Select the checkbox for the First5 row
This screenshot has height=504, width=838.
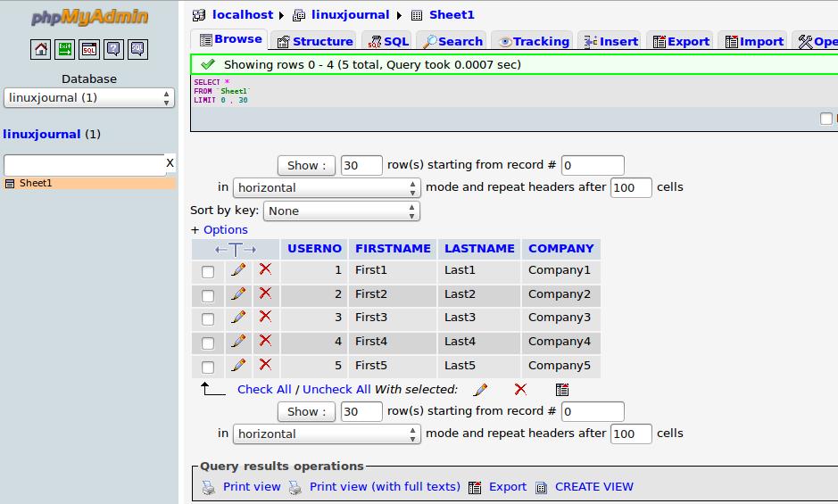coord(208,367)
